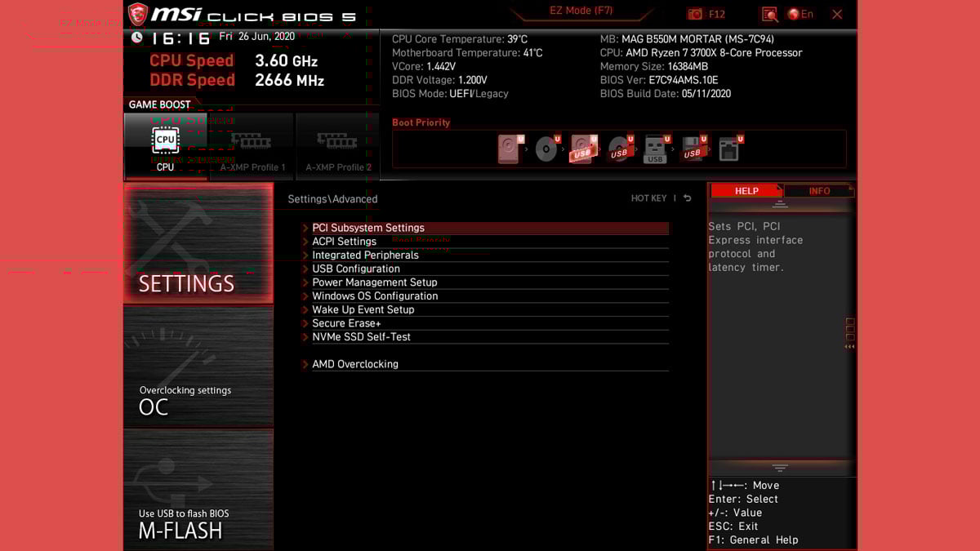
Task: Enable A-XMP Profile 1
Action: click(x=252, y=147)
